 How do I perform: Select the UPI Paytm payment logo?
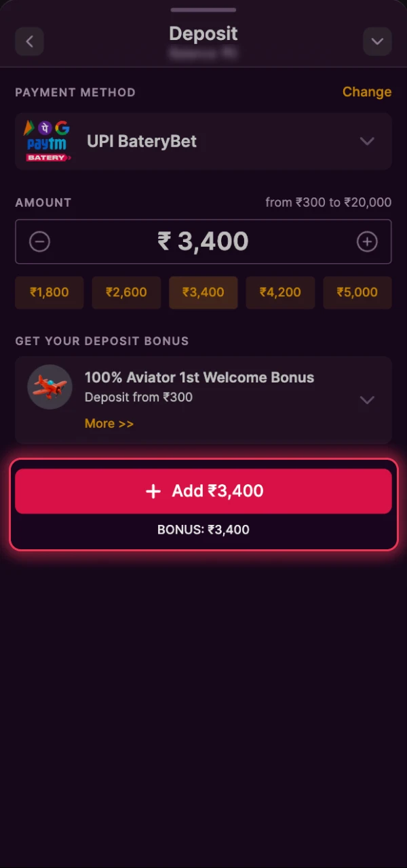47,141
